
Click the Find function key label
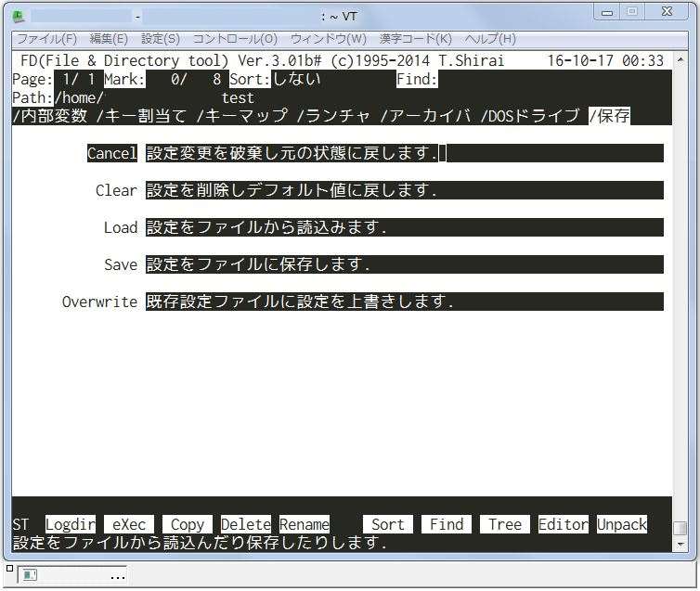tap(446, 524)
